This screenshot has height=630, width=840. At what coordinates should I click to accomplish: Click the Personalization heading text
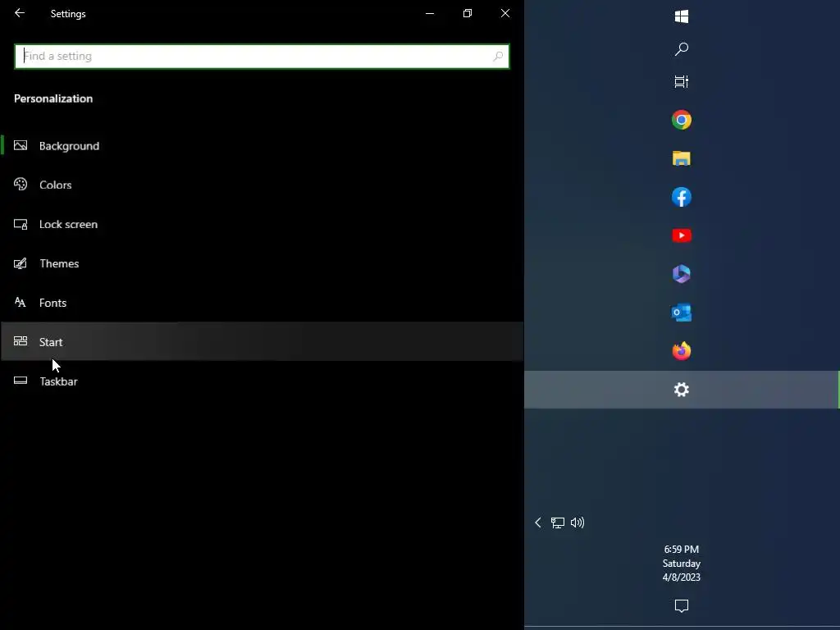click(53, 98)
